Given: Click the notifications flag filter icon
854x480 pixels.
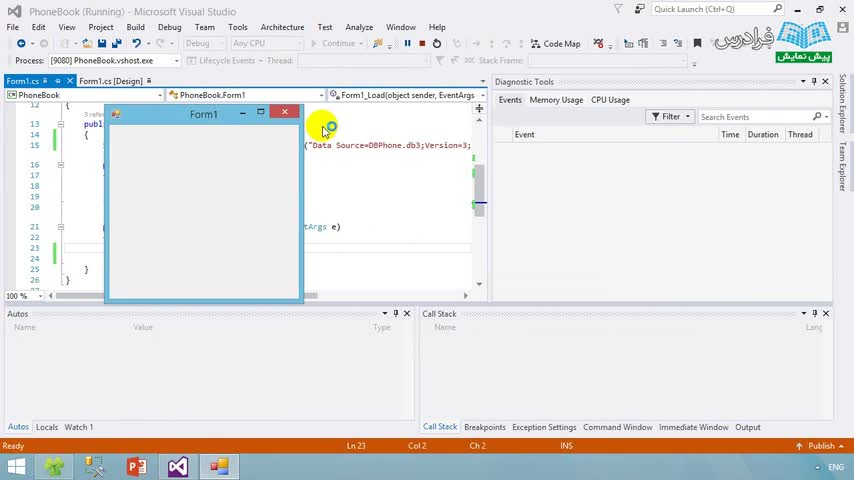Looking at the screenshot, I should tap(618, 9).
